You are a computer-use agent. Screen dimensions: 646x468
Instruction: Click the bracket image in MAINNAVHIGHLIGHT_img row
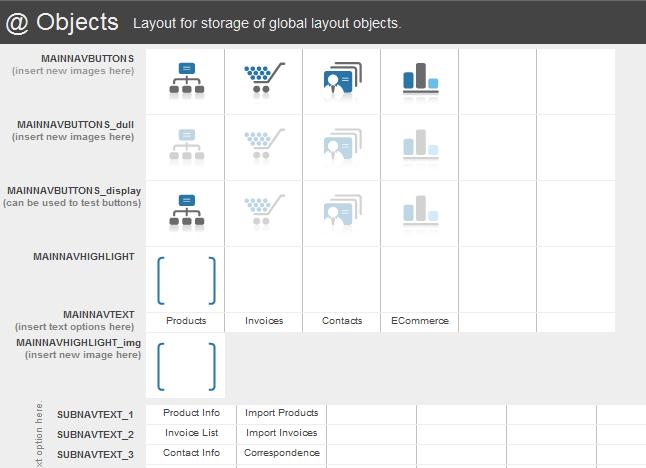(185, 367)
